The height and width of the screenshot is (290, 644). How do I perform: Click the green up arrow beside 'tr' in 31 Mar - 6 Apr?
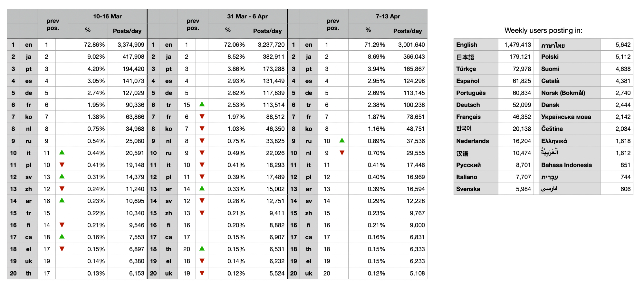(x=202, y=104)
